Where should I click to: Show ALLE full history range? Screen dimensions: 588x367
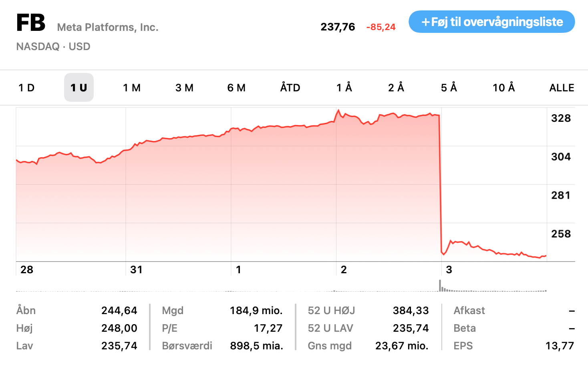click(562, 88)
